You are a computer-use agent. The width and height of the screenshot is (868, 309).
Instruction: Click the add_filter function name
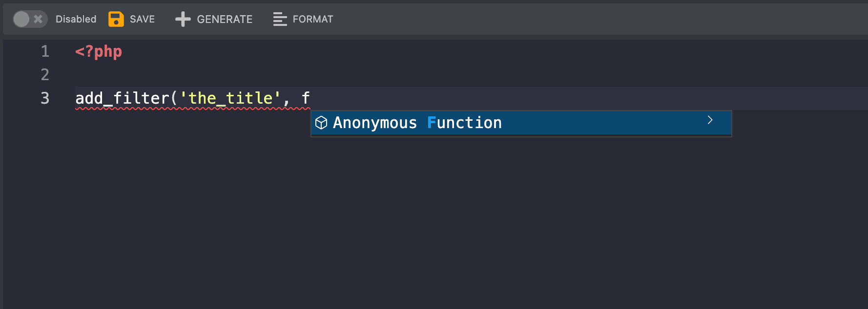(x=122, y=98)
